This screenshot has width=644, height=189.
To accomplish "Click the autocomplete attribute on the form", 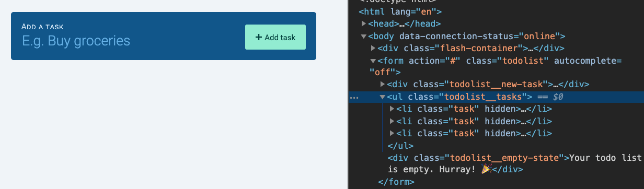I will click(x=588, y=61).
